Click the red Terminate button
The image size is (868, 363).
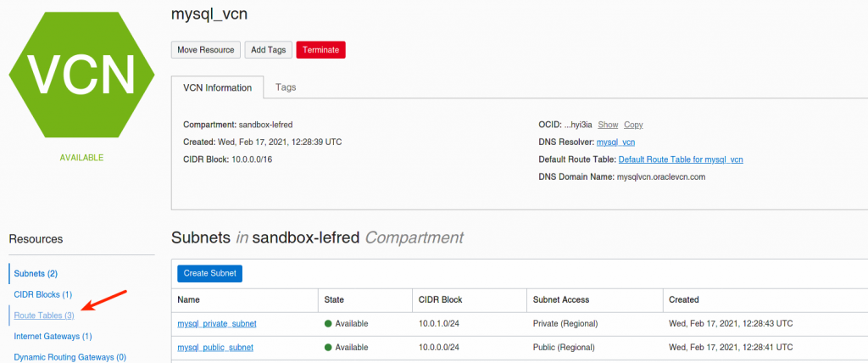pyautogui.click(x=320, y=50)
